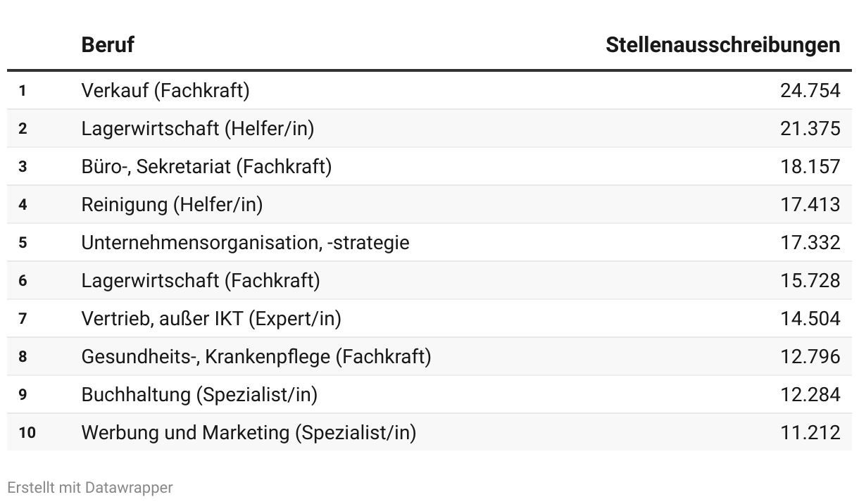
Task: Select the Lagerwirtschaft (Helfer/in) entry
Action: (198, 128)
